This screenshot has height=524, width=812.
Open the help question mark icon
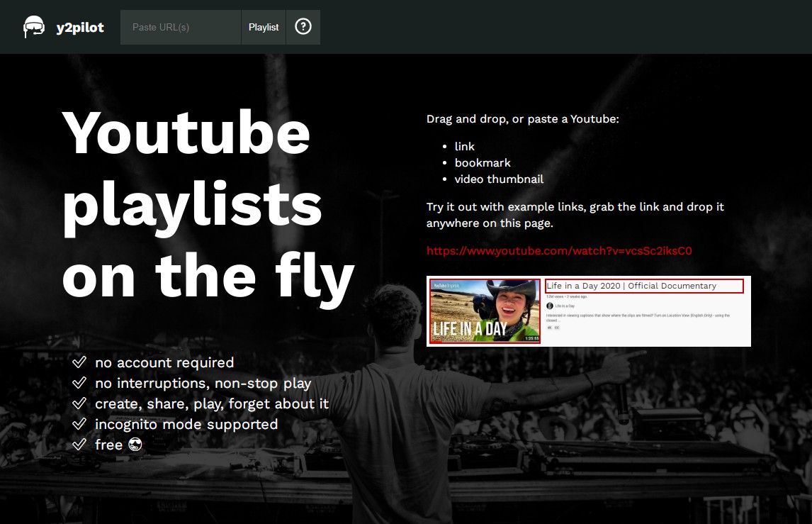(303, 27)
